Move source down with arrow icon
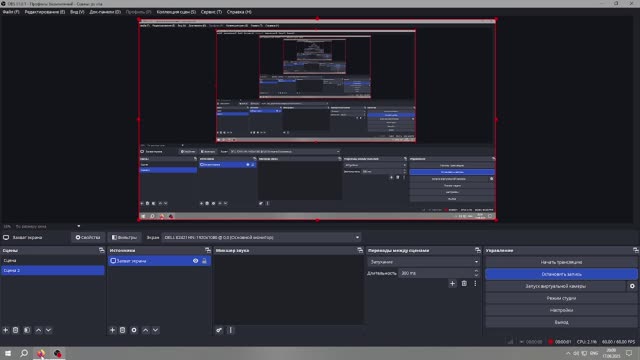 [x=156, y=330]
